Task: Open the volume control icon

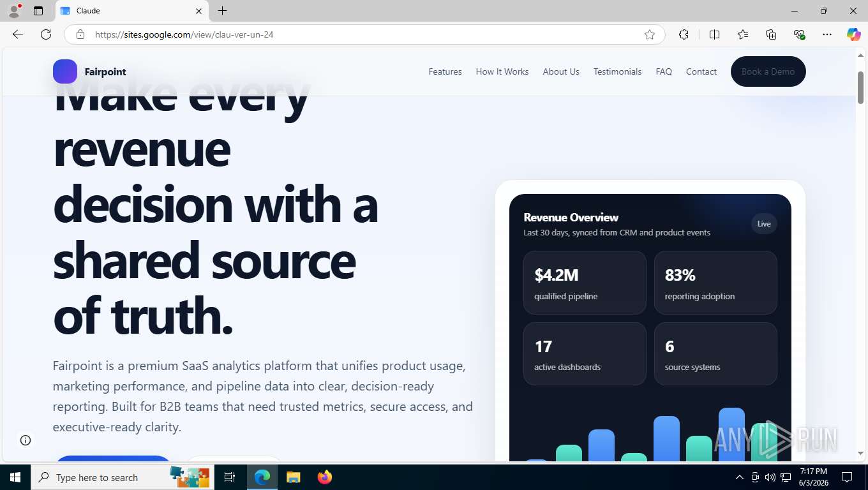Action: [770, 477]
